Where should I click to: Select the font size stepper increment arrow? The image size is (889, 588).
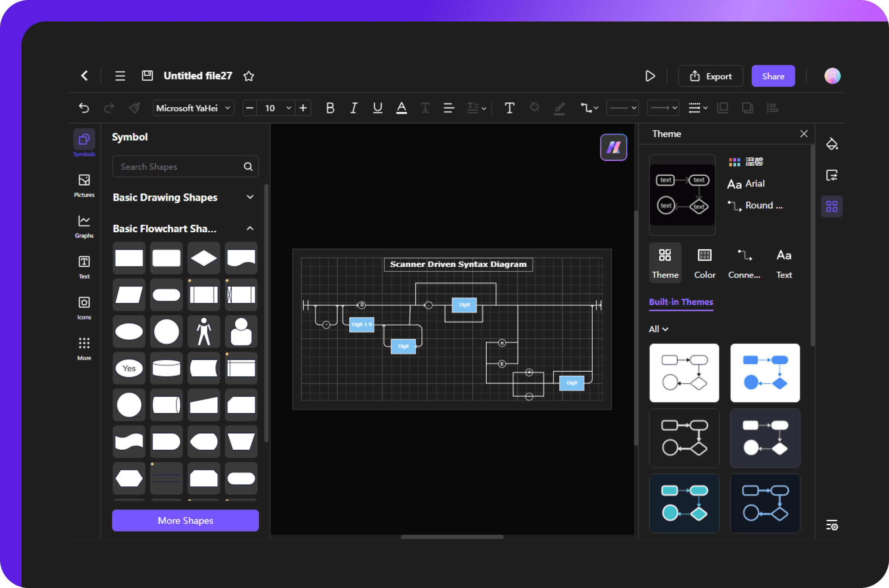pyautogui.click(x=303, y=108)
